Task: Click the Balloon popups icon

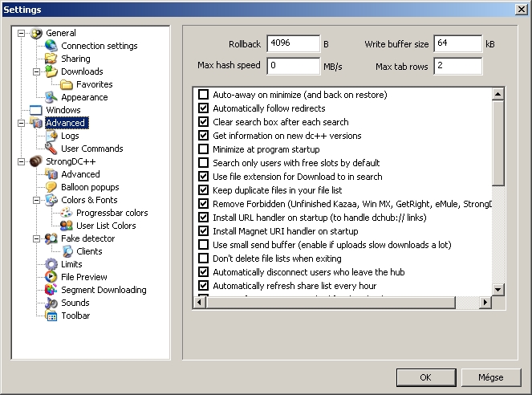Action: (x=51, y=187)
